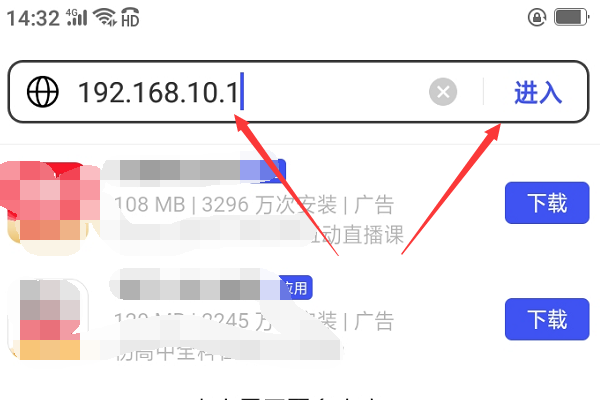This screenshot has width=600, height=400.
Task: Download the first suggested app
Action: pos(547,203)
